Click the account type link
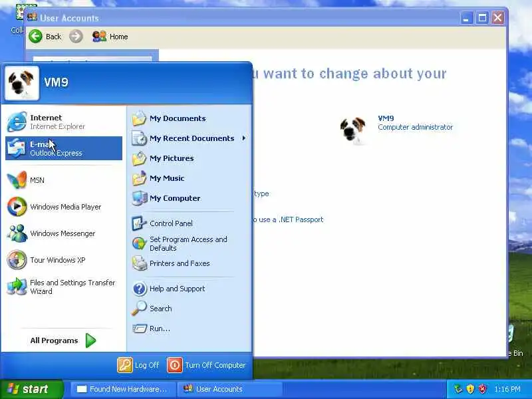Image resolution: width=532 pixels, height=399 pixels. (261, 194)
